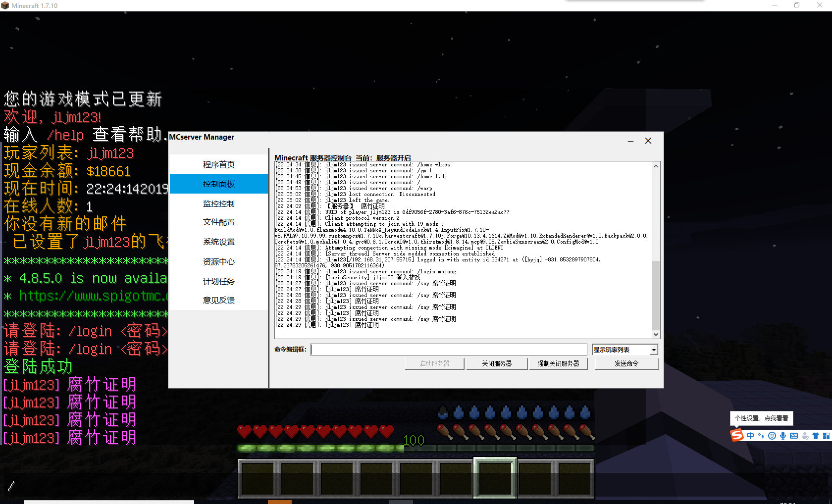Open 资源中心 in the sidebar
This screenshot has width=832, height=504.
pos(218,261)
